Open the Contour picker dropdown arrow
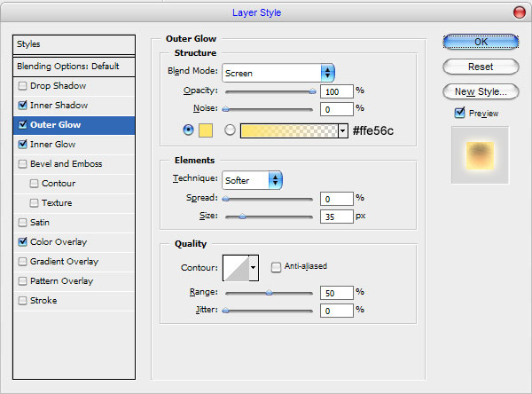The image size is (532, 394). tap(254, 268)
